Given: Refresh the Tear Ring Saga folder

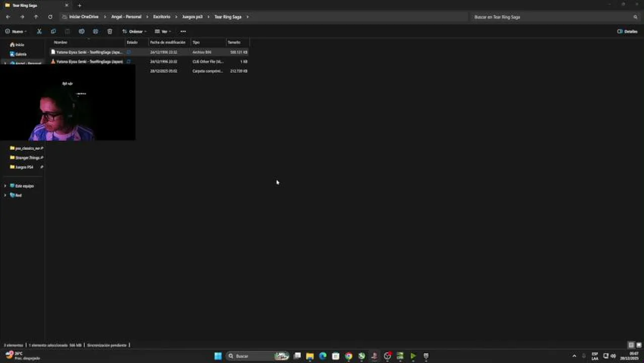Looking at the screenshot, I should pos(50,17).
